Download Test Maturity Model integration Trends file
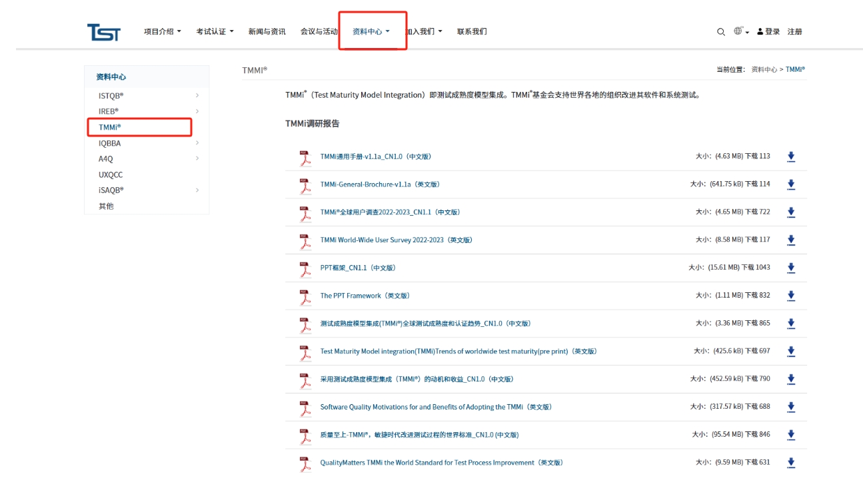863x504 pixels. [791, 352]
